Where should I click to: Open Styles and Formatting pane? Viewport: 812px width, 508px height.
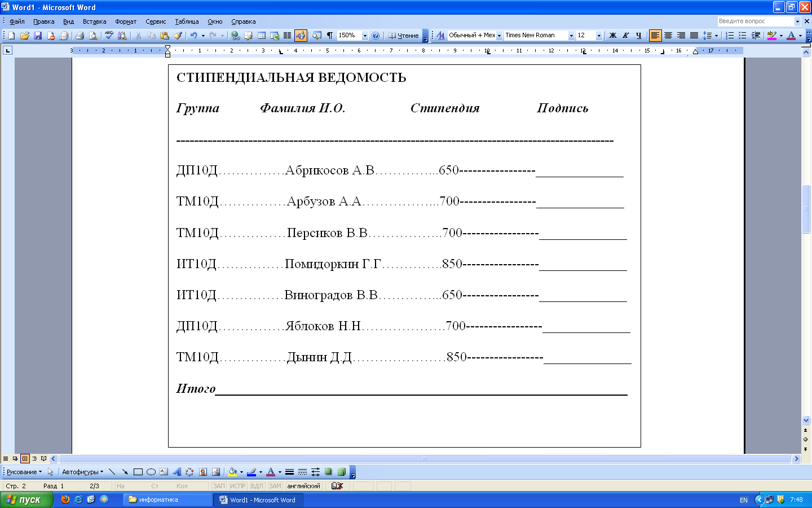point(440,36)
